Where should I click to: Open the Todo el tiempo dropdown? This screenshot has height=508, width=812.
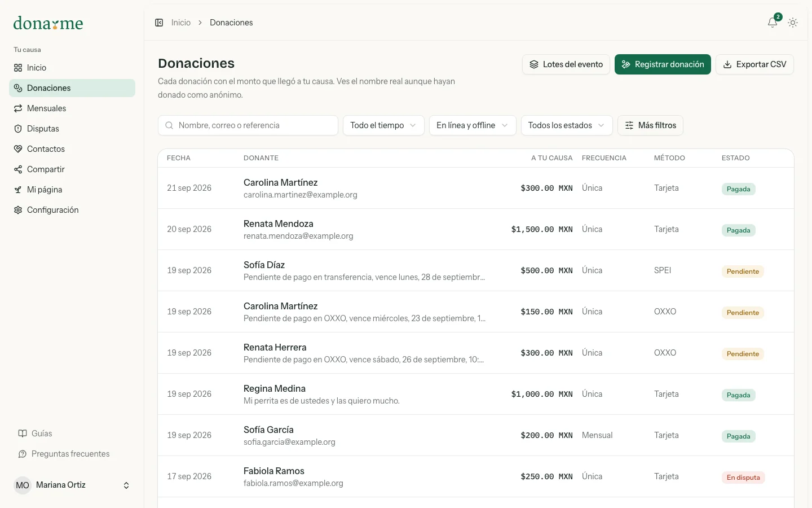click(x=383, y=125)
